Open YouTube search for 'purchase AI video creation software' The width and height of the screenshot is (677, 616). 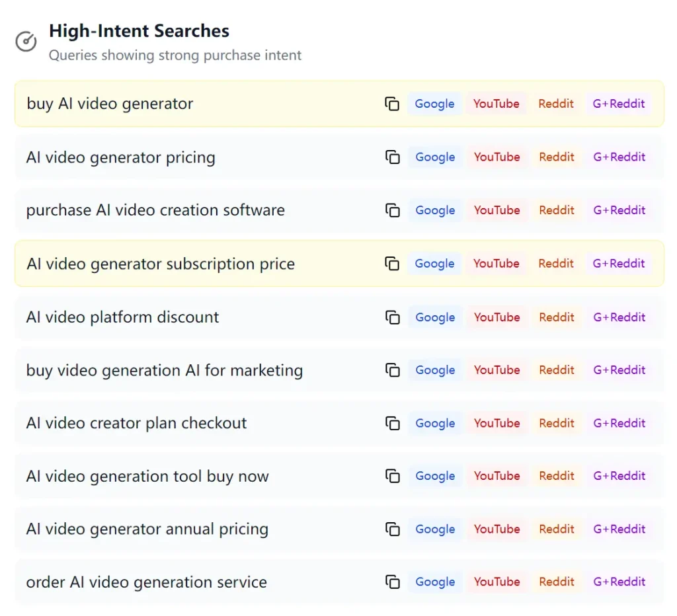[x=497, y=210]
